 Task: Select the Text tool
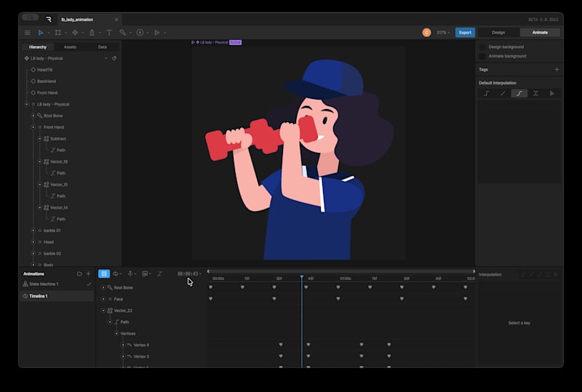point(109,33)
